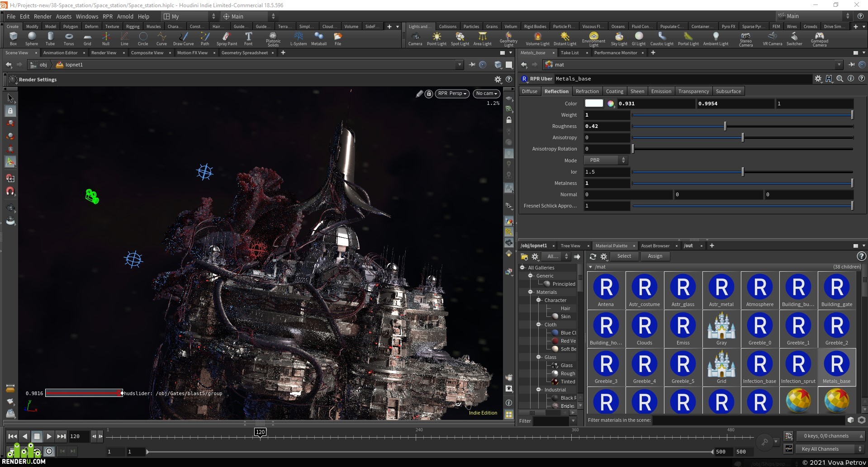Toggle real time playback clock button
This screenshot has width=868, height=467.
coord(49,451)
